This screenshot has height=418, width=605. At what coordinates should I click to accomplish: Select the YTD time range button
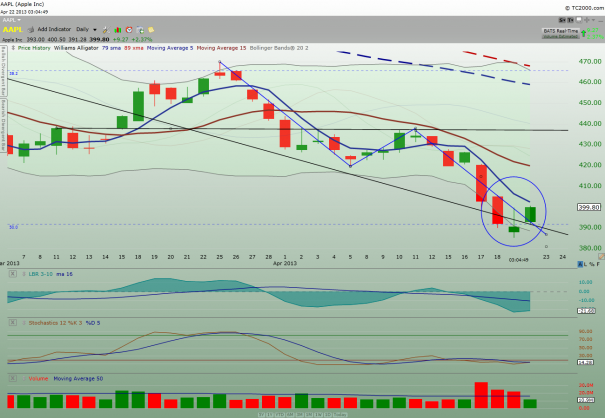click(279, 415)
